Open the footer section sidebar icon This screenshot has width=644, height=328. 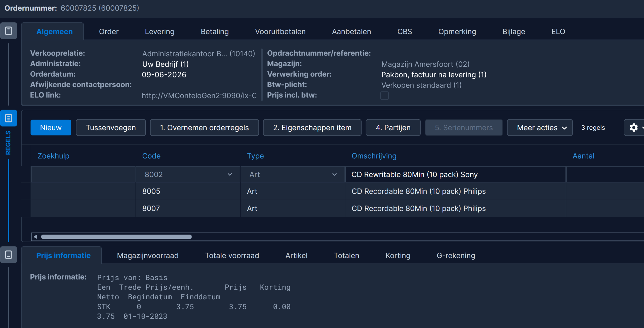coord(9,255)
